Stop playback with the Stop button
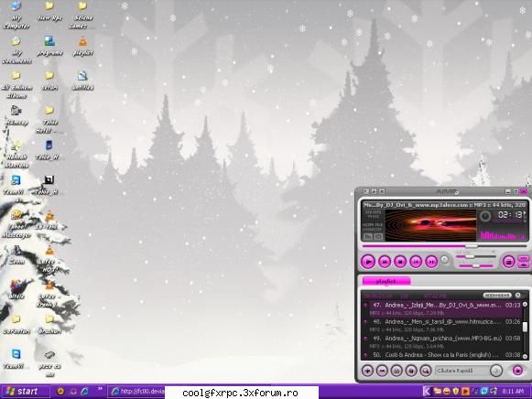 (x=400, y=262)
